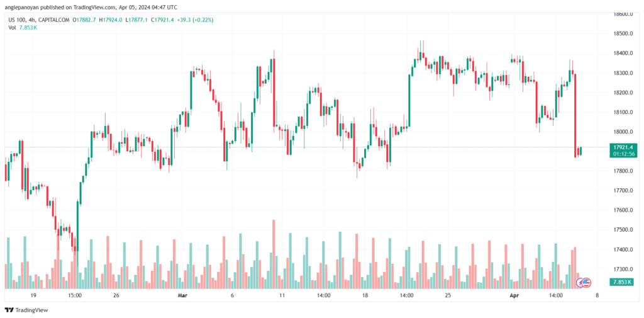Click the 25 date label on the time axis
The width and height of the screenshot is (644, 318).
[x=448, y=294]
